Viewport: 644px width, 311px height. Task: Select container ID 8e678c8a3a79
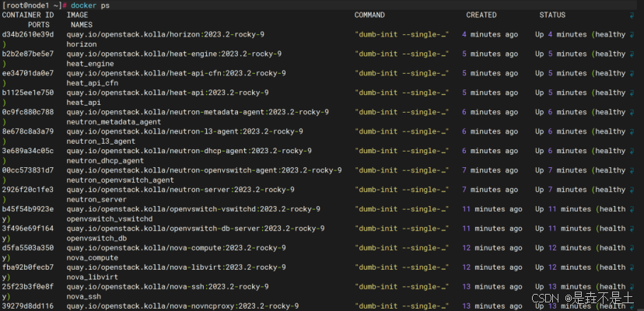coord(28,131)
